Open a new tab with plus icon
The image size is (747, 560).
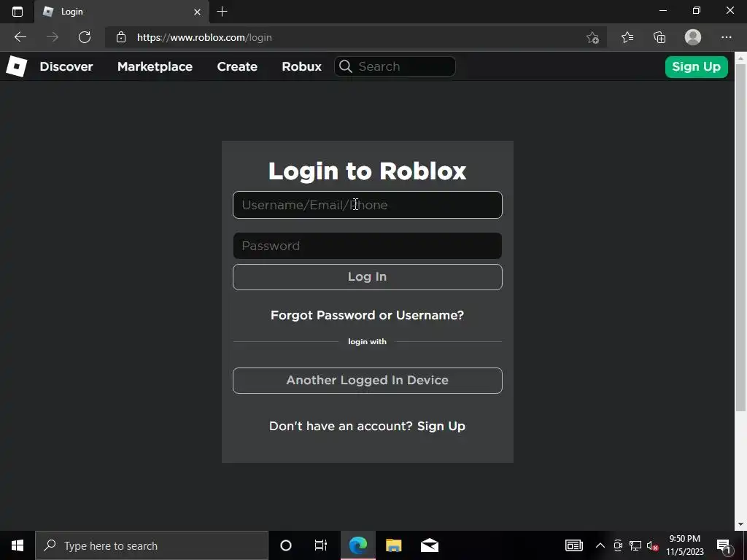222,12
